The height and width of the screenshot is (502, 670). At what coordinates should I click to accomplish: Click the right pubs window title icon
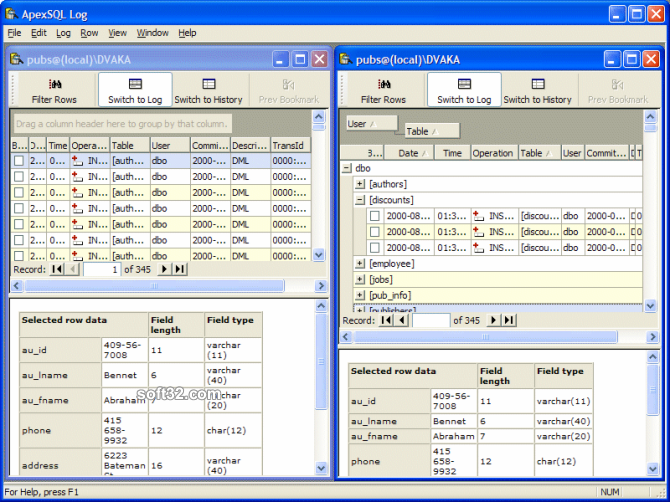(x=346, y=59)
